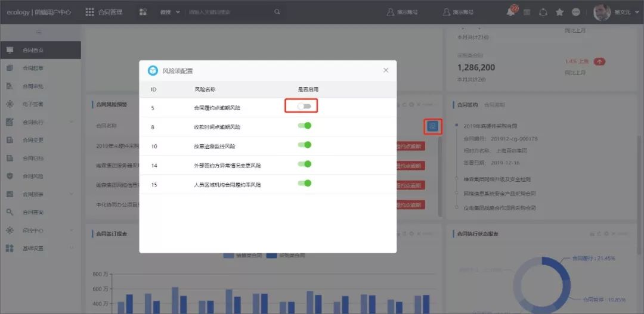The width and height of the screenshot is (644, 314).
Task: Click the 风险名称 column header
Action: [x=205, y=89]
